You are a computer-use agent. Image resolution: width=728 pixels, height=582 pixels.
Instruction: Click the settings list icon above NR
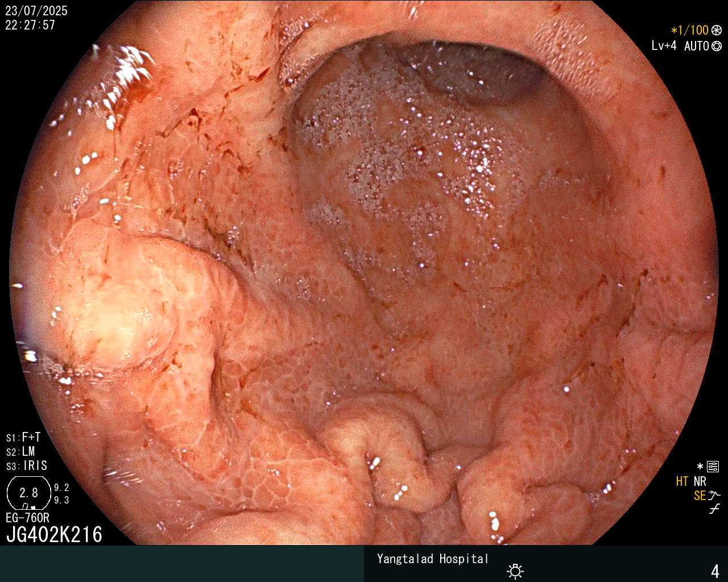(713, 467)
